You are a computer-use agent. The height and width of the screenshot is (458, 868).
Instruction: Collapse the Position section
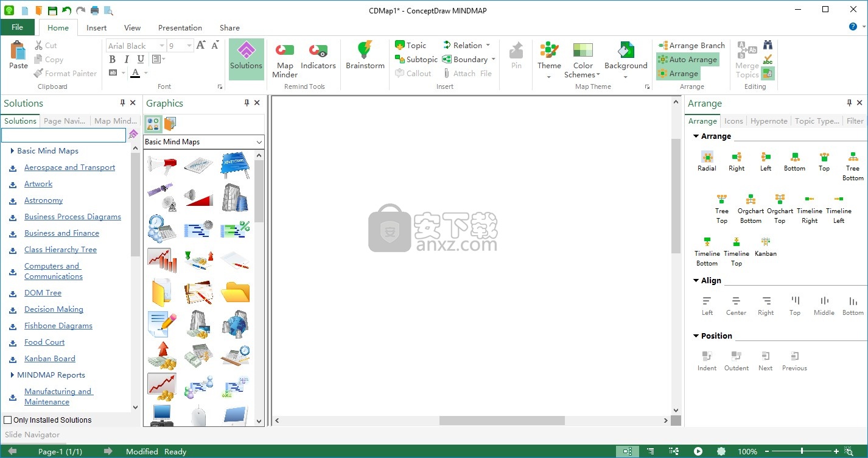click(696, 336)
